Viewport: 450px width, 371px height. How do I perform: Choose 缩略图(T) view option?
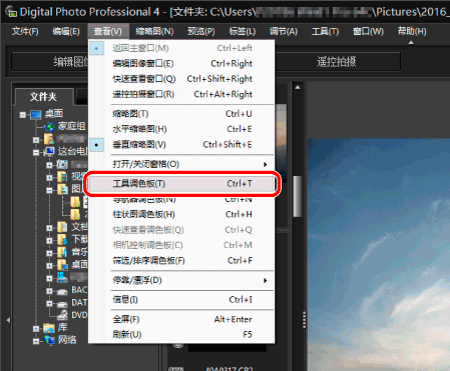(x=182, y=114)
